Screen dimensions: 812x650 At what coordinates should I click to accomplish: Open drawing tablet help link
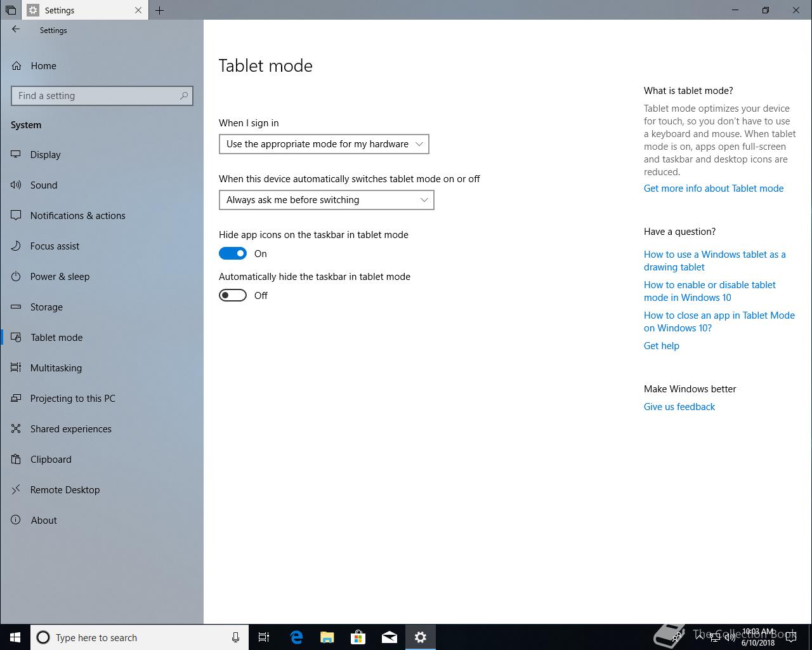click(715, 261)
